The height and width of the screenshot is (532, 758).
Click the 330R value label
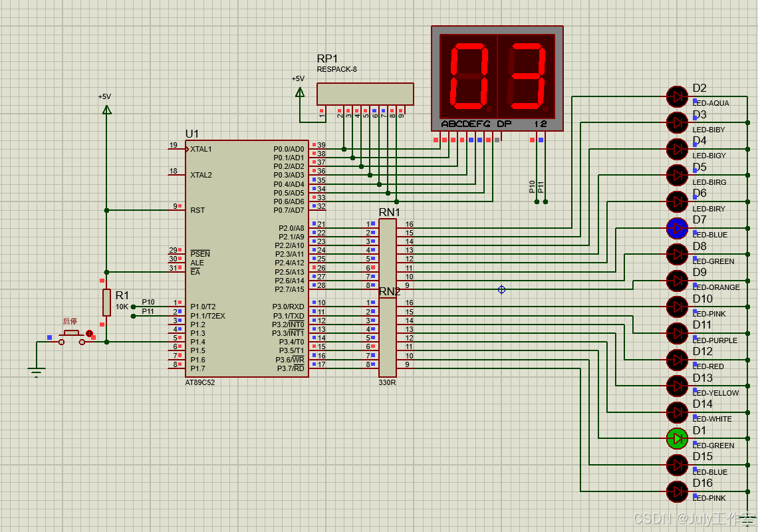click(387, 382)
